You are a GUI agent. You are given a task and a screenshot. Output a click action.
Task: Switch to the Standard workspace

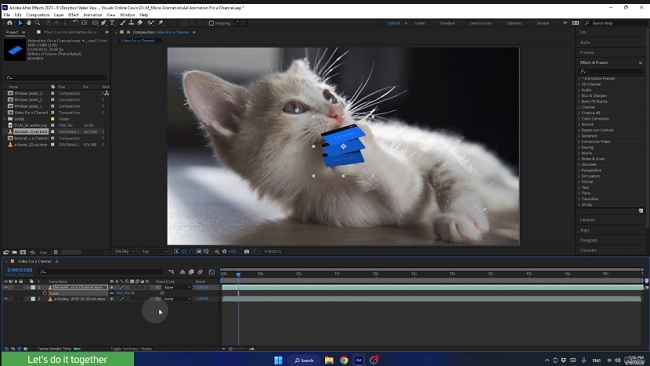point(447,23)
